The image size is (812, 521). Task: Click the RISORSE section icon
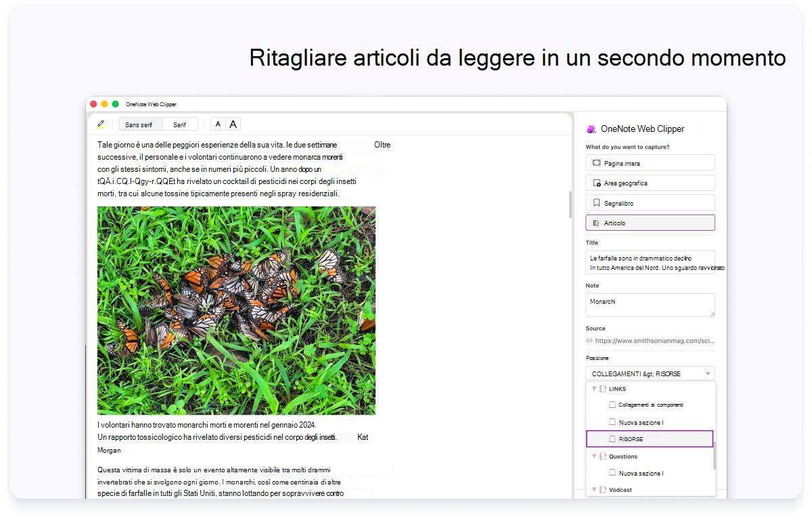[x=612, y=439]
